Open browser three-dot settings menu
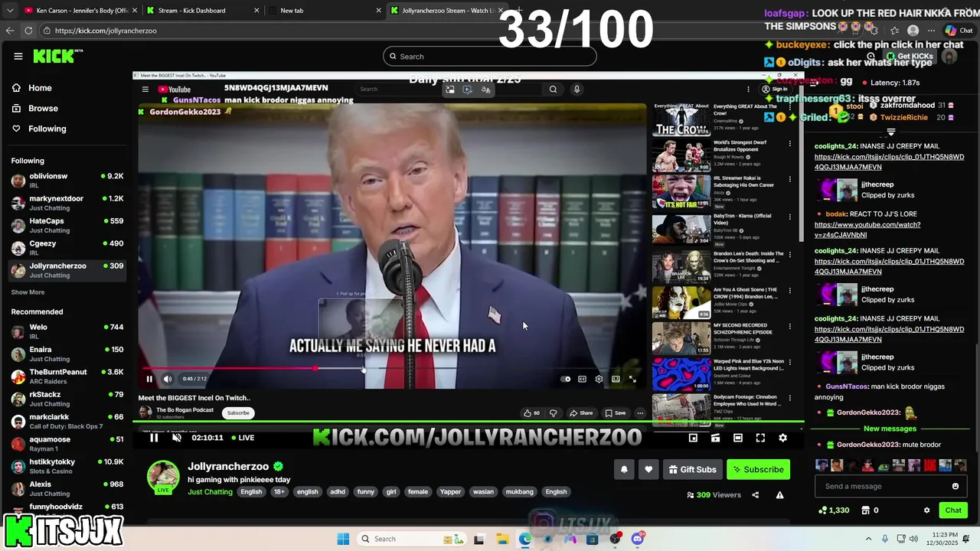The width and height of the screenshot is (980, 551). click(x=931, y=31)
